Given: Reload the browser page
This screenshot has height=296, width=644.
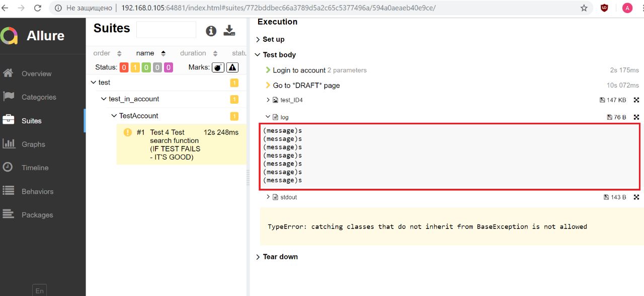Looking at the screenshot, I should [x=38, y=8].
